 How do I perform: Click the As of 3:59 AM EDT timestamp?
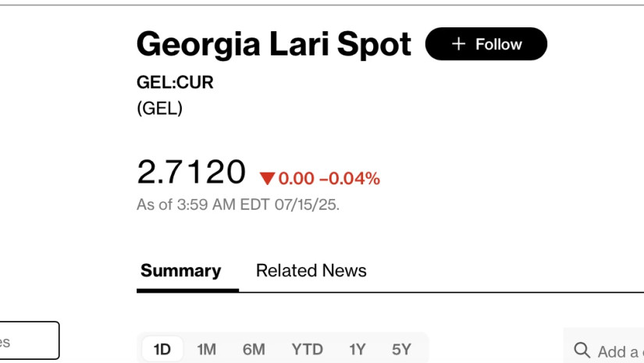coord(238,205)
